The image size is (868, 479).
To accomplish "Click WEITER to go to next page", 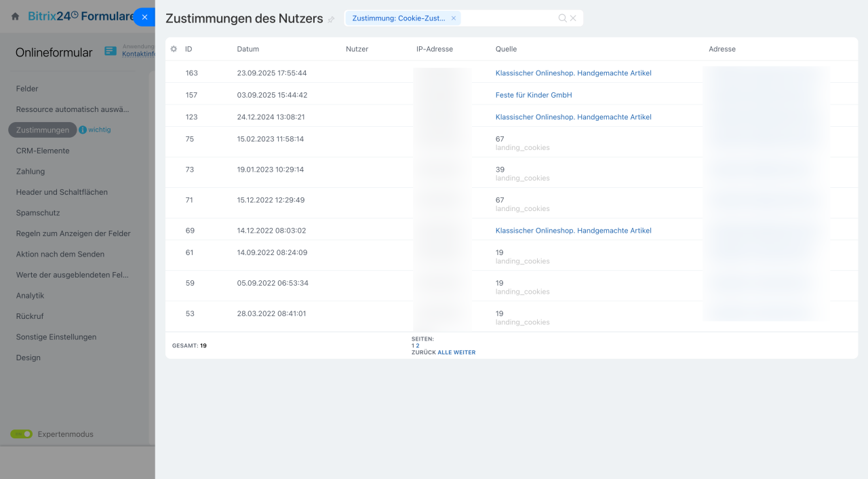I will [465, 352].
